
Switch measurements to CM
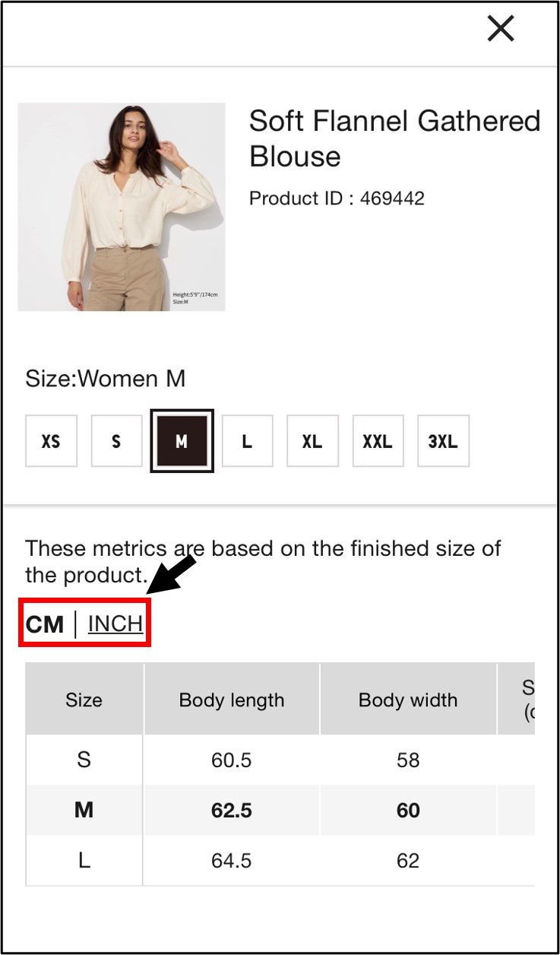tap(45, 624)
